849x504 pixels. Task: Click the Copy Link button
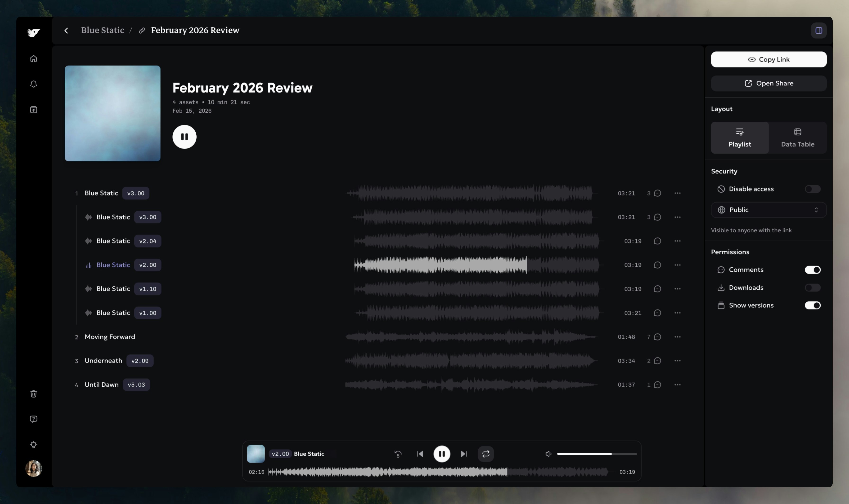click(768, 59)
